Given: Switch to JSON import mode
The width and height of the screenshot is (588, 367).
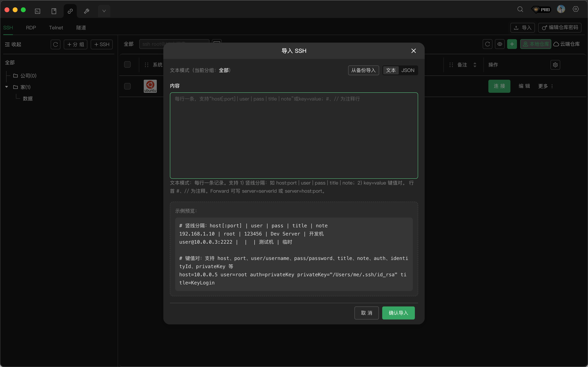Looking at the screenshot, I should click(408, 70).
